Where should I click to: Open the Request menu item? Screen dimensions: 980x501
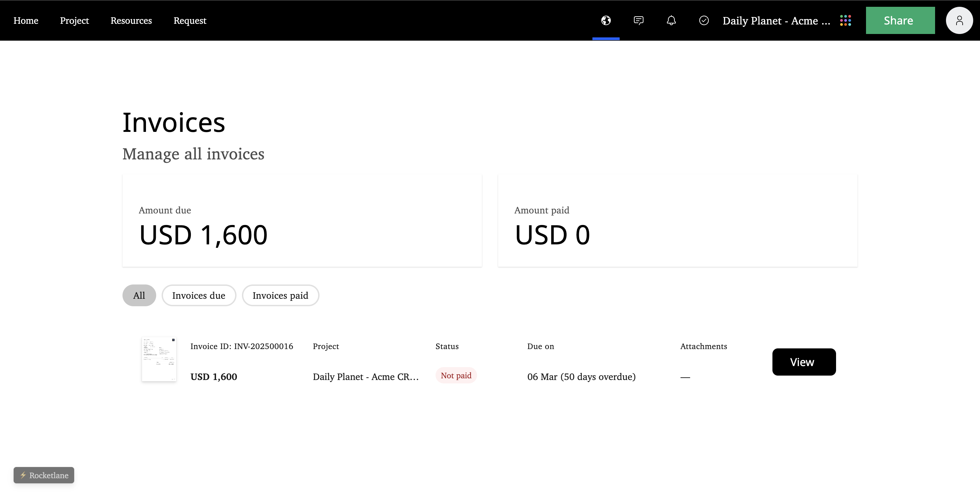pyautogui.click(x=190, y=20)
